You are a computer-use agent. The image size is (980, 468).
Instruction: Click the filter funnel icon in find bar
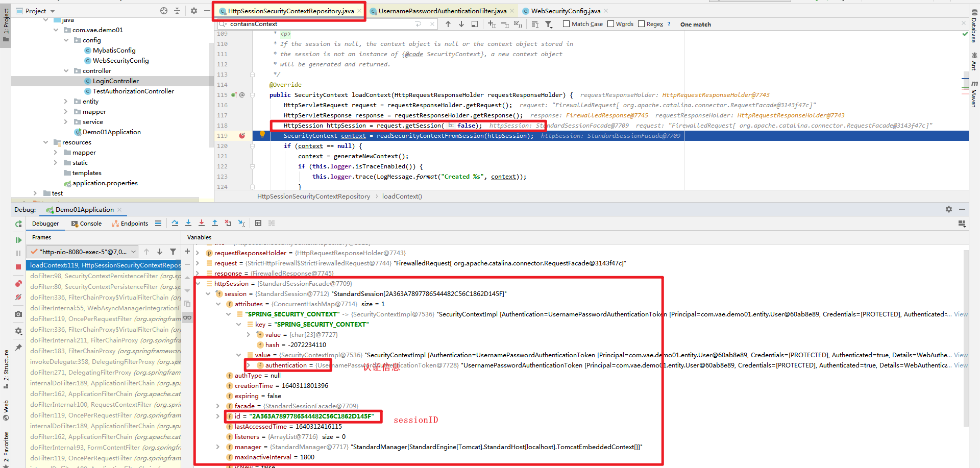click(x=549, y=24)
